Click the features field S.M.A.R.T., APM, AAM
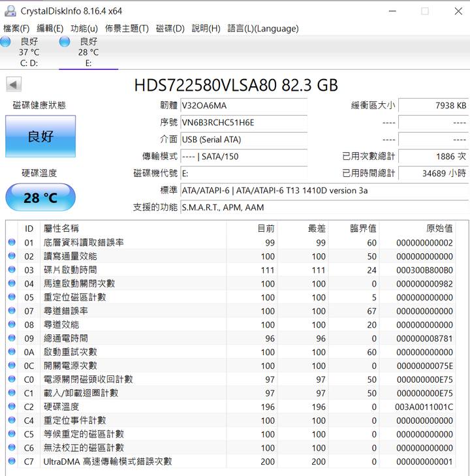The width and height of the screenshot is (470, 476). 324,208
